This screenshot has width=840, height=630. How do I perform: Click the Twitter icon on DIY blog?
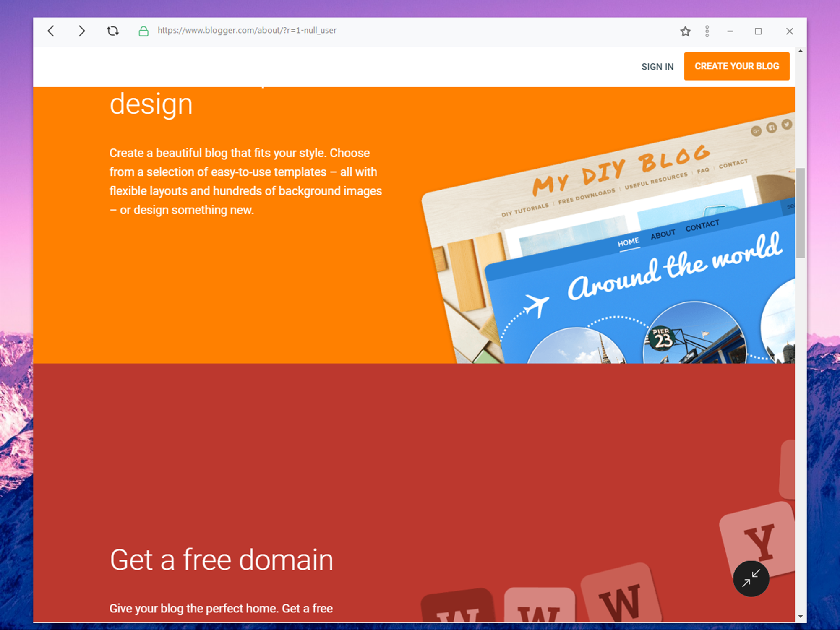[787, 124]
